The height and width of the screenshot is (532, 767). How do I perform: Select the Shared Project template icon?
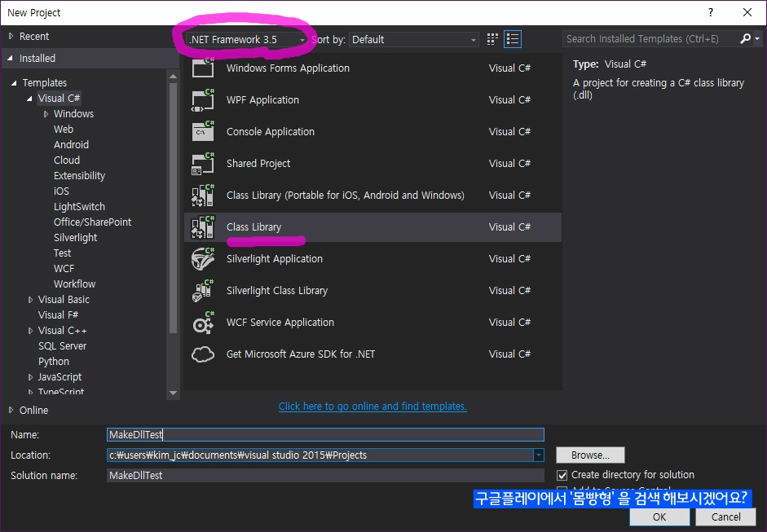[203, 163]
